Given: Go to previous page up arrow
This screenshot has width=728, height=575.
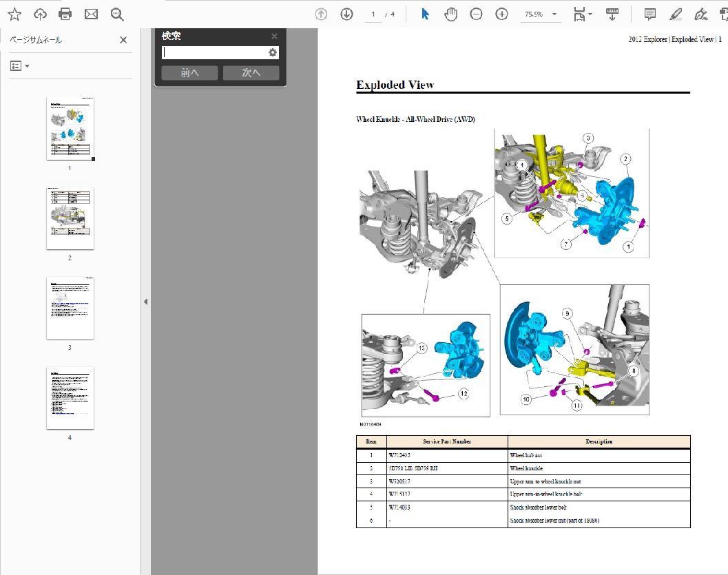Looking at the screenshot, I should (x=321, y=14).
